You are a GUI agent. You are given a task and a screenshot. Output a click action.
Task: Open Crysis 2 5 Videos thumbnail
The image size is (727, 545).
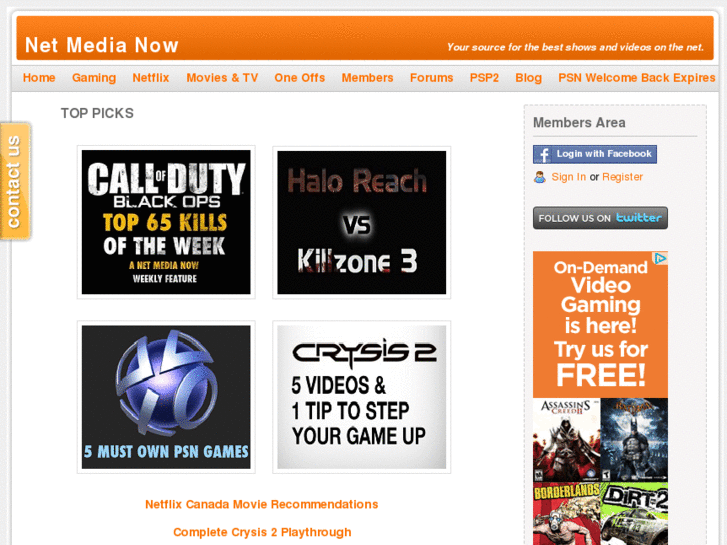[362, 397]
